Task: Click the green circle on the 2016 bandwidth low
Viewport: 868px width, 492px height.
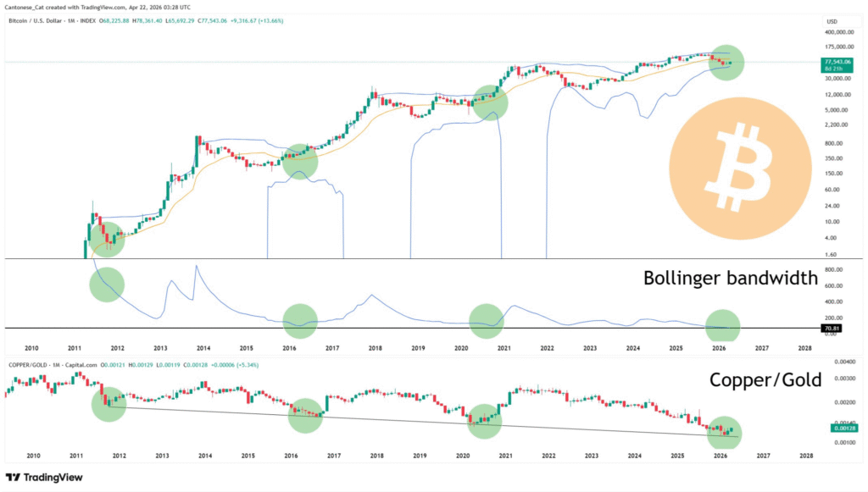Action: [x=300, y=321]
